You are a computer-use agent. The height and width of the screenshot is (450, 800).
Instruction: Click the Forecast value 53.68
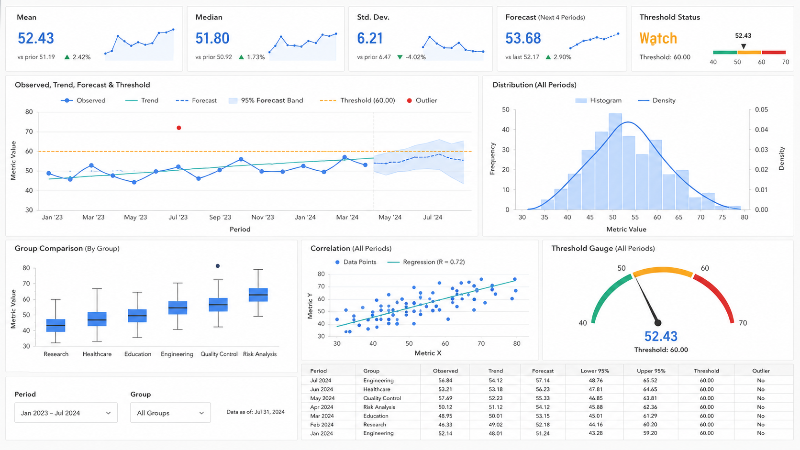tap(523, 38)
